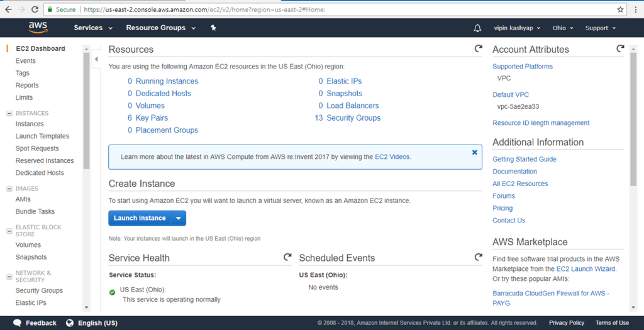This screenshot has height=330, width=644.
Task: Click the Supported Platforms link
Action: pos(523,67)
